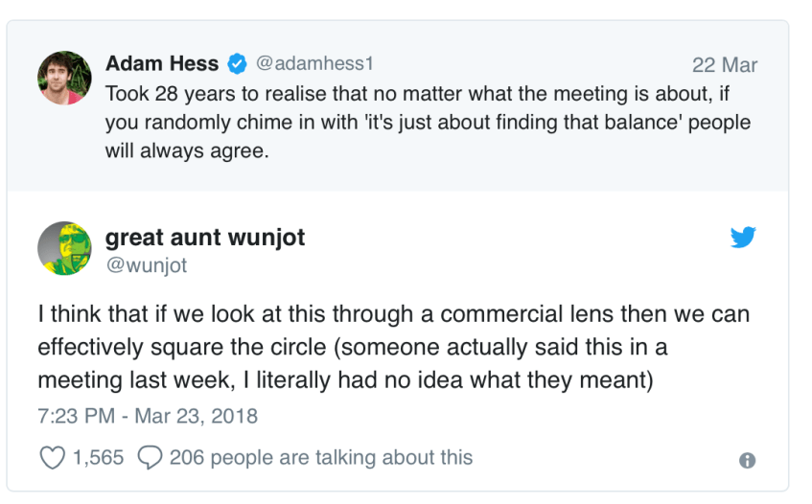Click the Adam Hess display name
This screenshot has height=504, width=812.
(162, 64)
